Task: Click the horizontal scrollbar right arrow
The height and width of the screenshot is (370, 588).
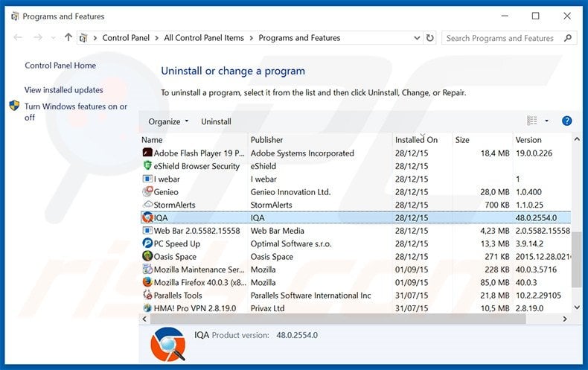Action: [x=565, y=319]
